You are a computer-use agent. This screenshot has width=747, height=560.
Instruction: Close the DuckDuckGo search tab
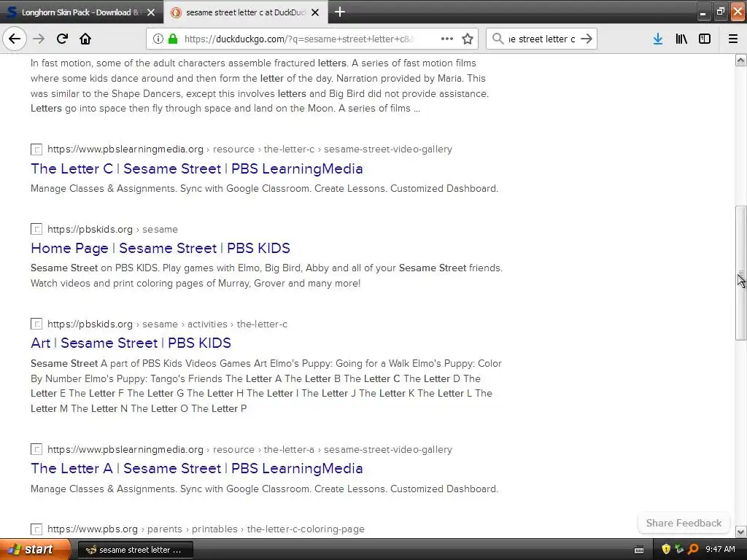tap(315, 12)
